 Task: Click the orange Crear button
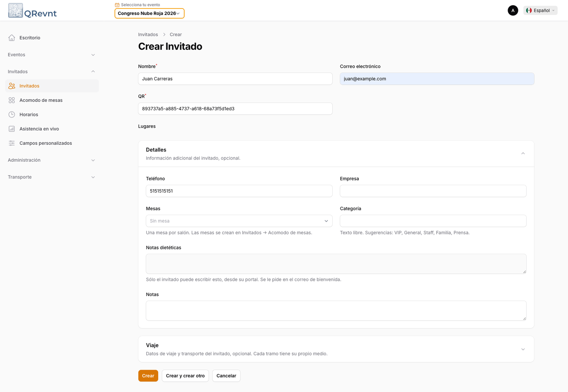point(148,376)
